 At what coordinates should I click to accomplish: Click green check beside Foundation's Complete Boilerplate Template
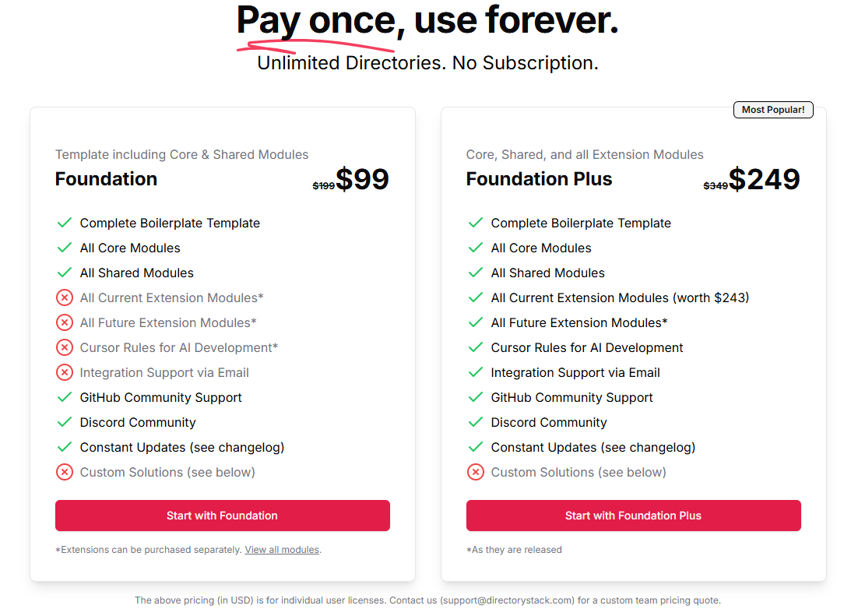tap(65, 223)
